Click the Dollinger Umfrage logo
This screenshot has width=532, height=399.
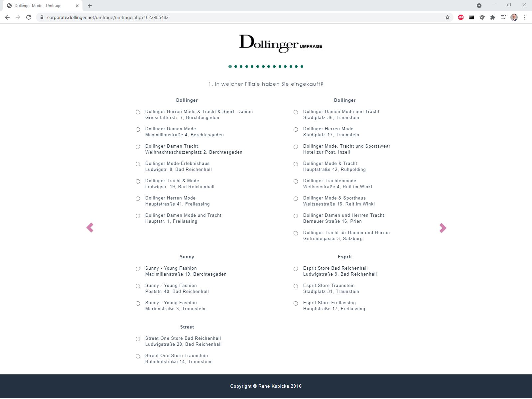click(x=281, y=44)
